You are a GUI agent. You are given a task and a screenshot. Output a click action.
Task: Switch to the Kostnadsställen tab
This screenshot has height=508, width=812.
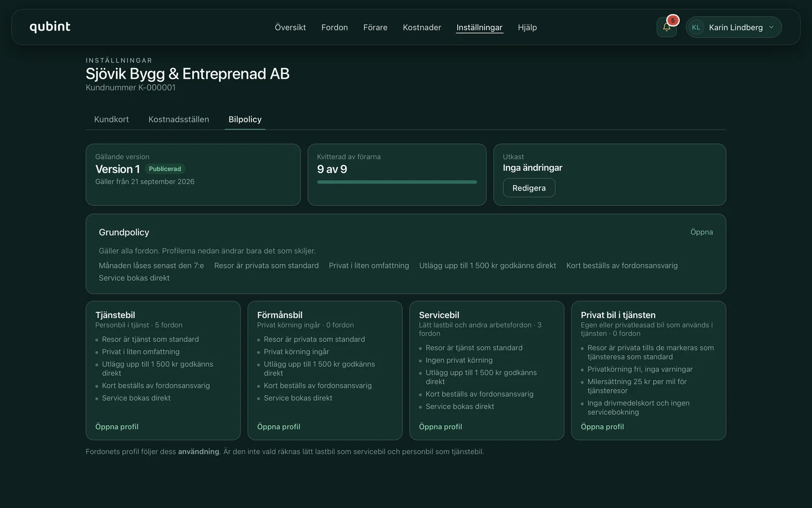[x=179, y=119]
